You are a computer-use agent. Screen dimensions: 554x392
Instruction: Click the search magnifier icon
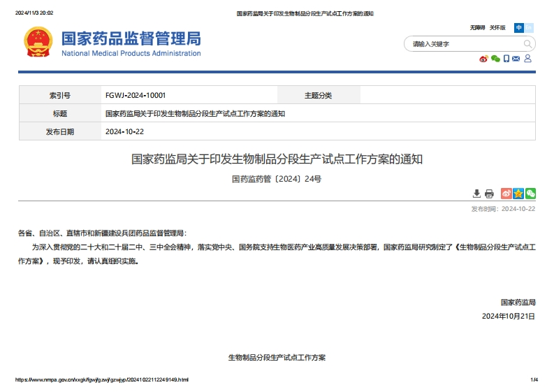(527, 44)
